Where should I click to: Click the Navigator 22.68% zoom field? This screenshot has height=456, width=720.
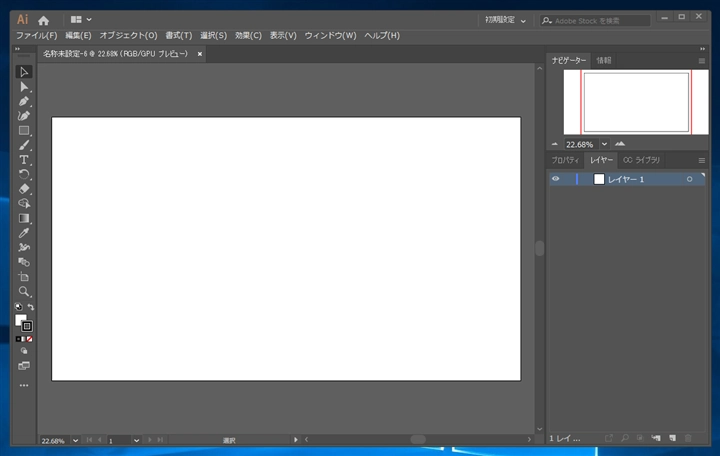[581, 144]
